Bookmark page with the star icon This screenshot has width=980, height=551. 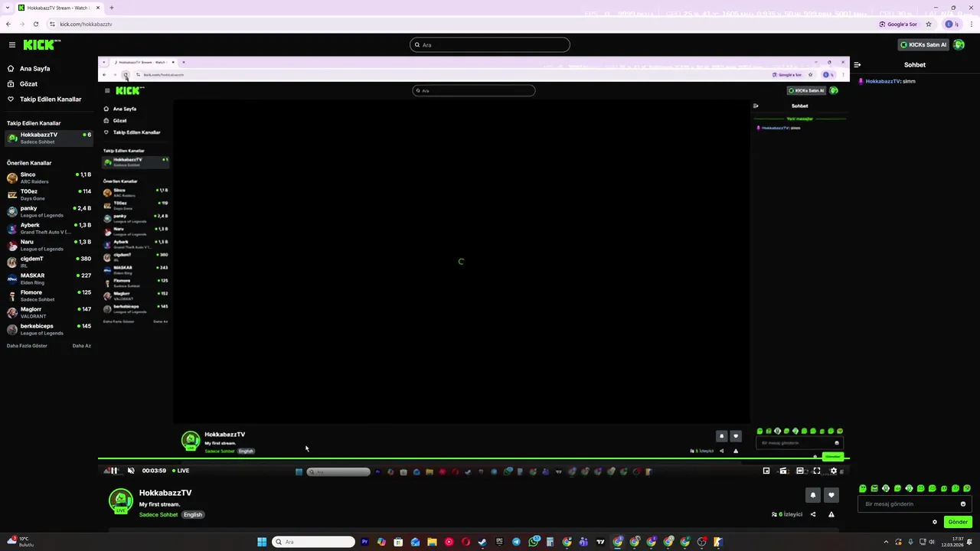(929, 24)
